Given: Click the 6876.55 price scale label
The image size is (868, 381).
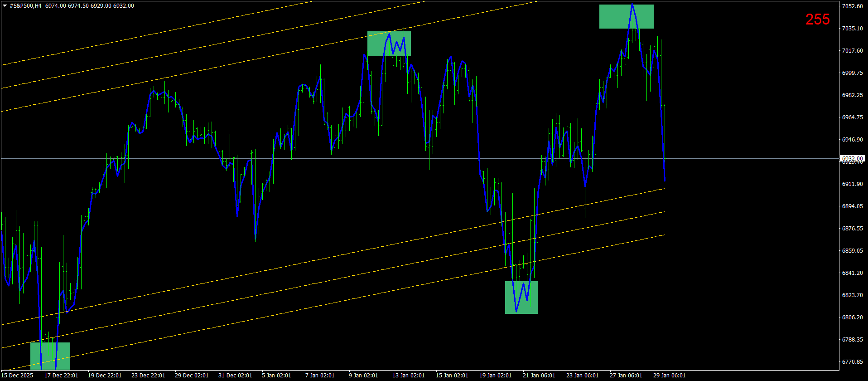Looking at the screenshot, I should click(852, 228).
